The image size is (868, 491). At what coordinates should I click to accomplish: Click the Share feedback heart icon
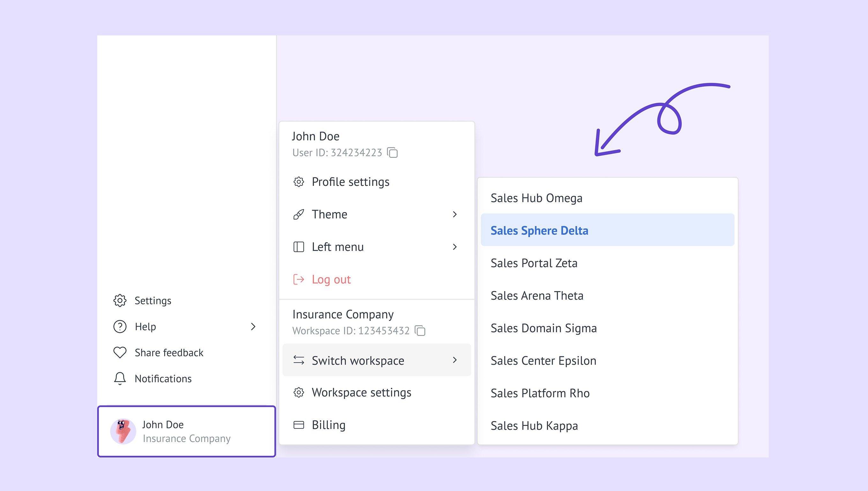(x=120, y=352)
